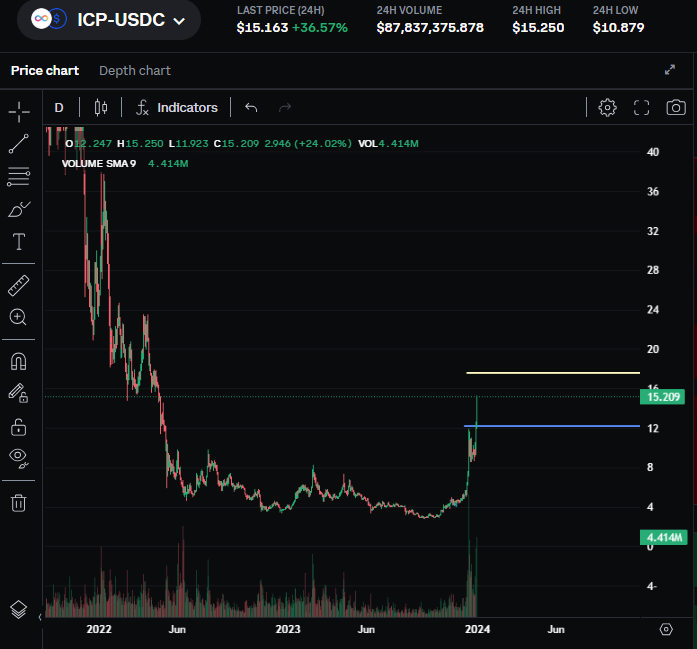Select the Price chart tab
This screenshot has width=697, height=649.
45,71
